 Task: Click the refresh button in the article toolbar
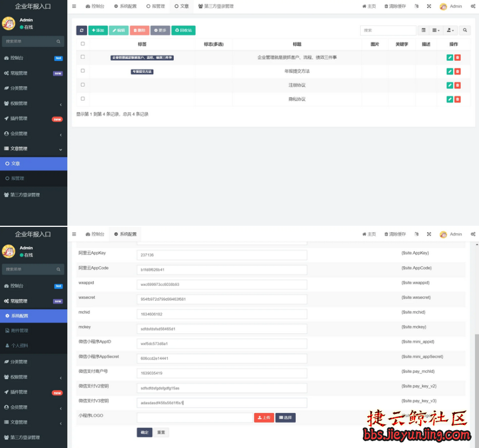tap(81, 30)
